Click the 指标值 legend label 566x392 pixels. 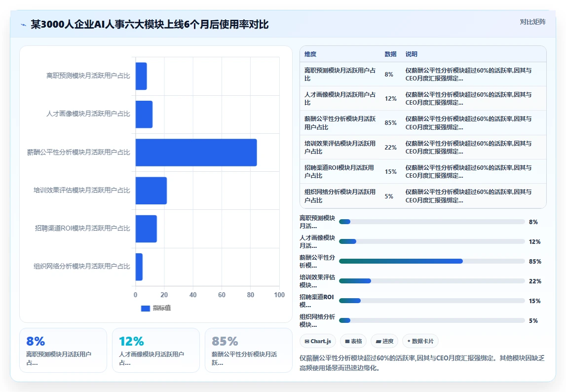pos(162,308)
